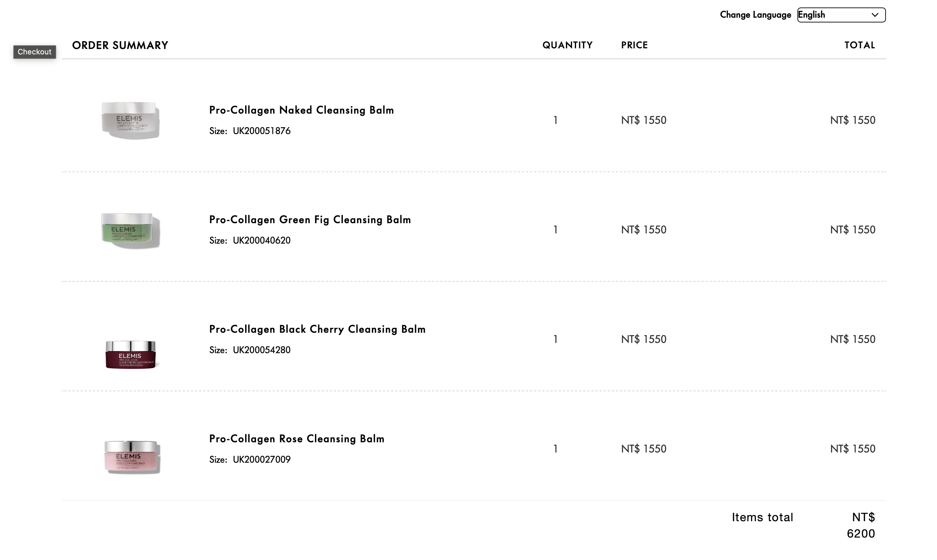Viewport: 937px width, 560px height.
Task: Click the Rose balm quantity value
Action: pyautogui.click(x=555, y=449)
